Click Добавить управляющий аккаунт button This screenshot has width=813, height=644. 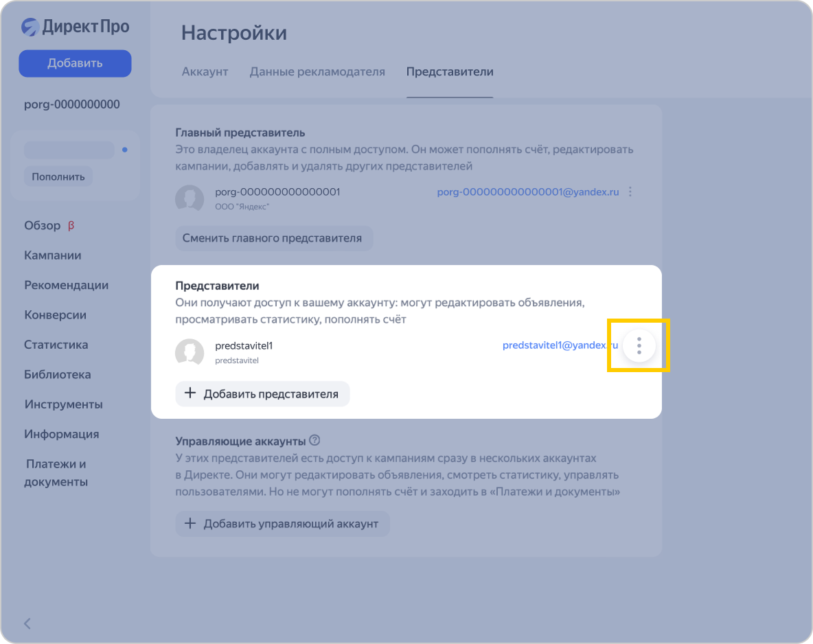pos(282,524)
